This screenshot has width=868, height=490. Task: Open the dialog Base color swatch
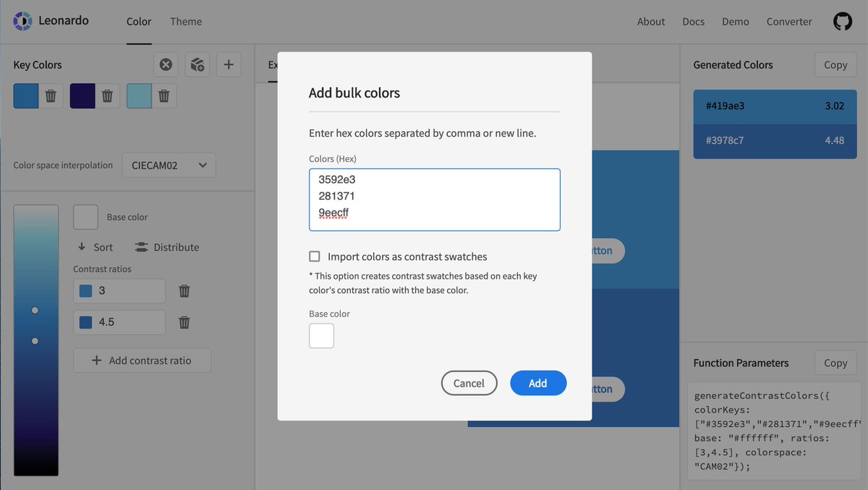click(322, 336)
